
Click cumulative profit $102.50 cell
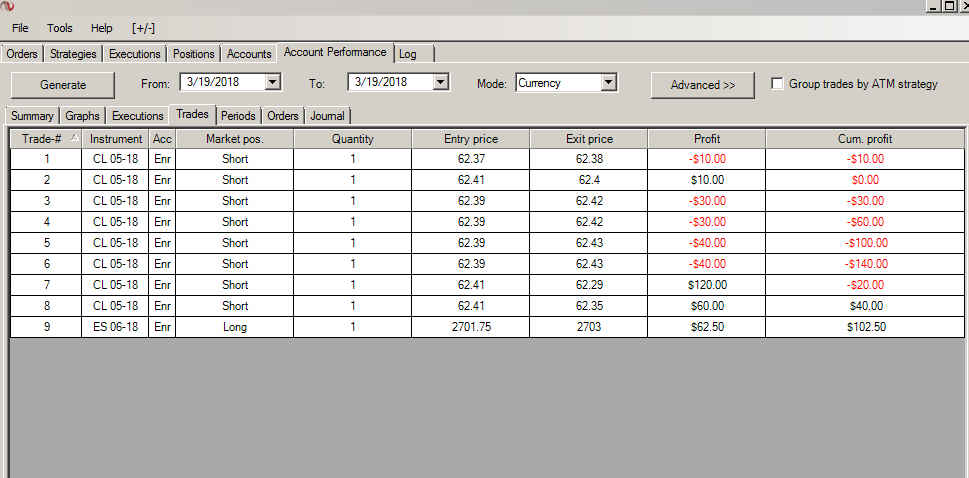pos(865,326)
